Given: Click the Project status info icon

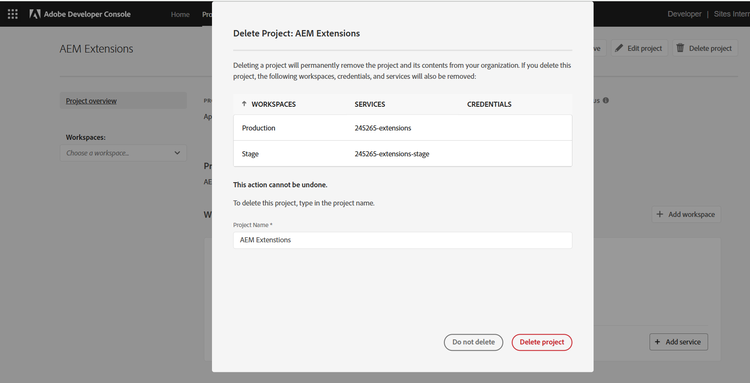Looking at the screenshot, I should (606, 100).
